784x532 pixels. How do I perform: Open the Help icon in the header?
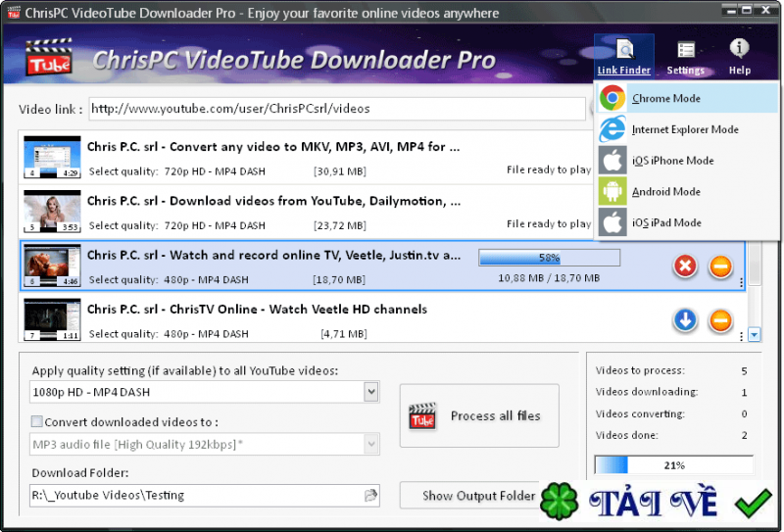[x=739, y=57]
